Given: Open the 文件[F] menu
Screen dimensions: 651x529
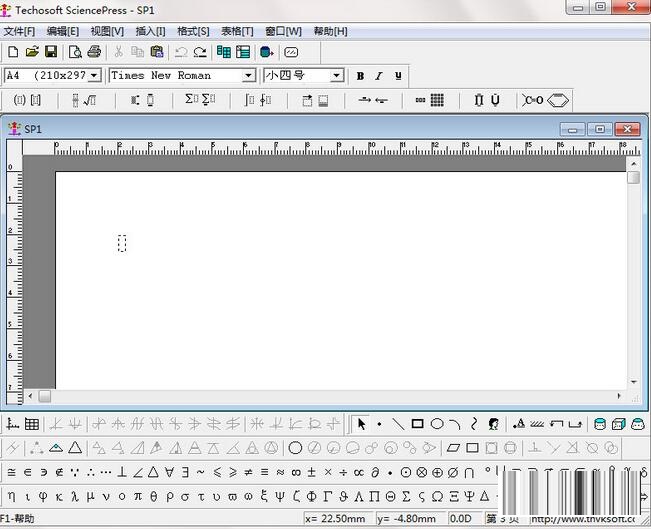Looking at the screenshot, I should (19, 32).
